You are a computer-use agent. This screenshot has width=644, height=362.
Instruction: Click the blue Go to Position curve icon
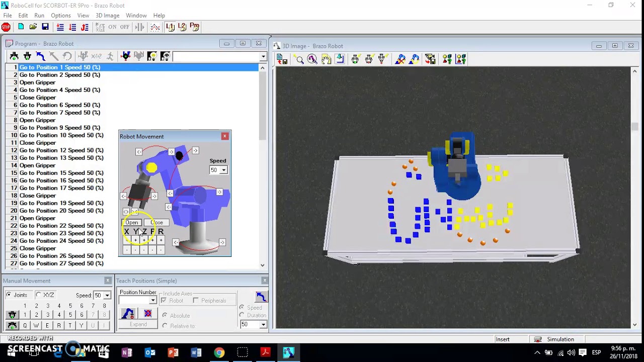tap(41, 56)
